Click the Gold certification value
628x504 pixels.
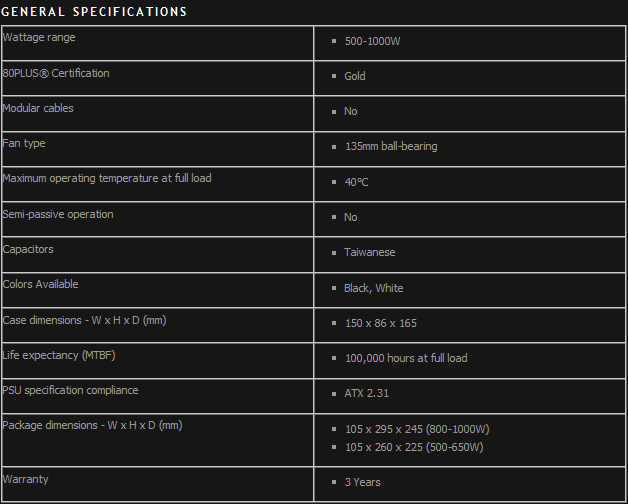coord(355,76)
